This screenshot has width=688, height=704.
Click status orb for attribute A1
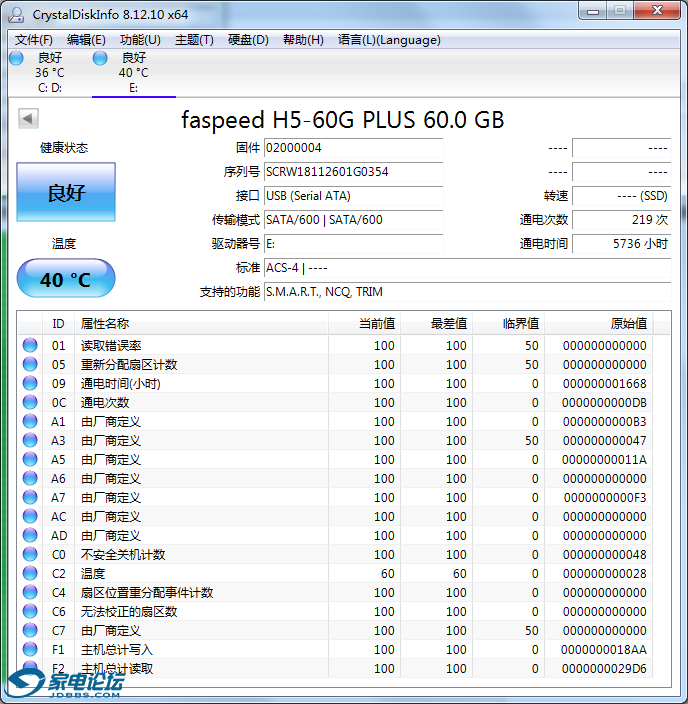click(30, 421)
